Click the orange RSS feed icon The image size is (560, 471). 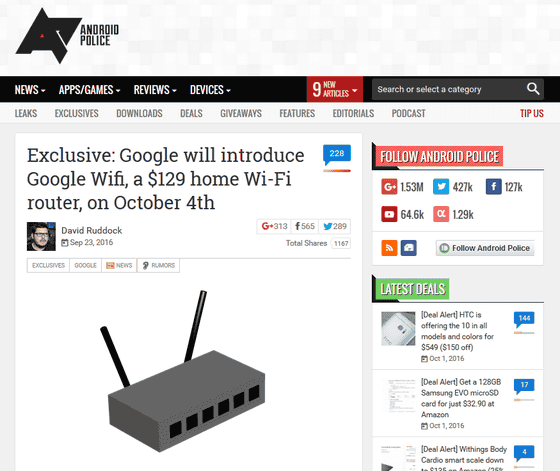coord(389,248)
